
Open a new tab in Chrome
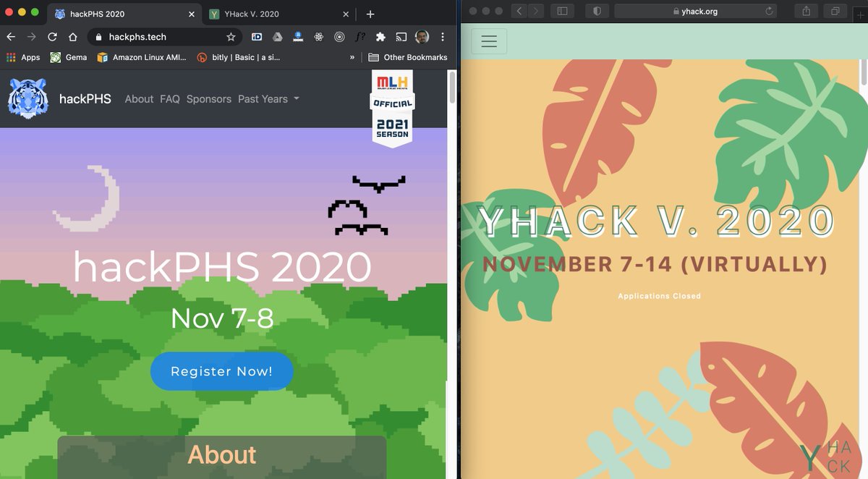tap(370, 14)
